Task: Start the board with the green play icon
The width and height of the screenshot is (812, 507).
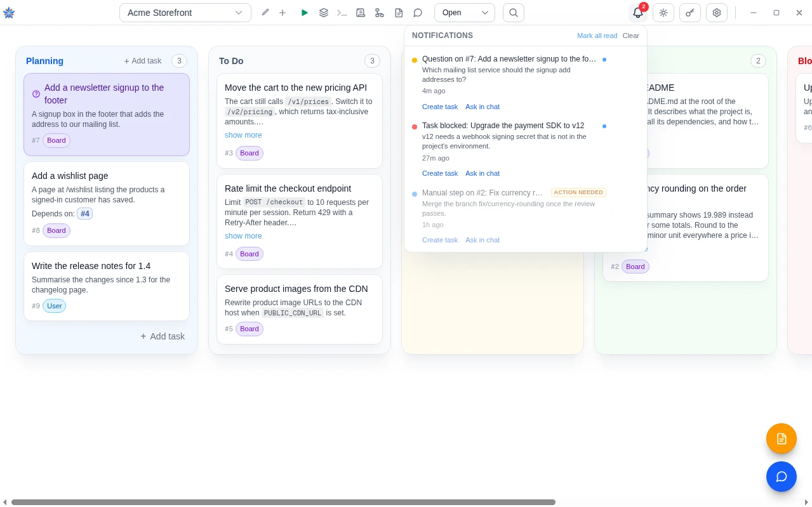Action: click(305, 13)
